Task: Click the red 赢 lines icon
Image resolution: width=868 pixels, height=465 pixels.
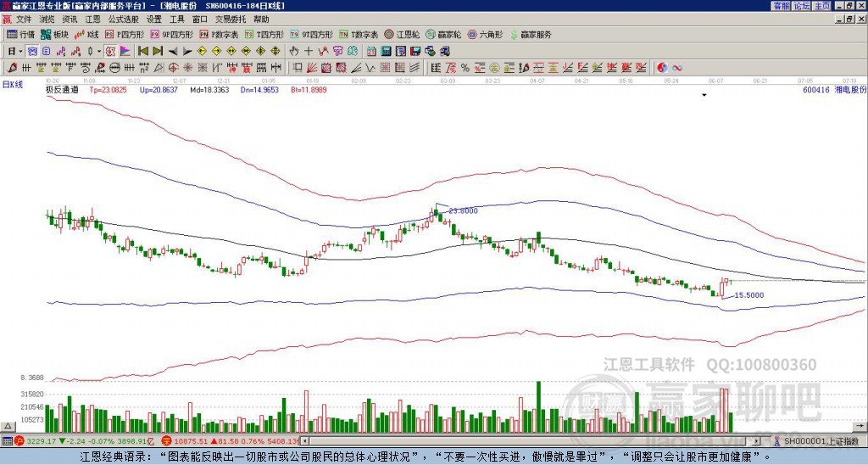Action: click(x=626, y=68)
